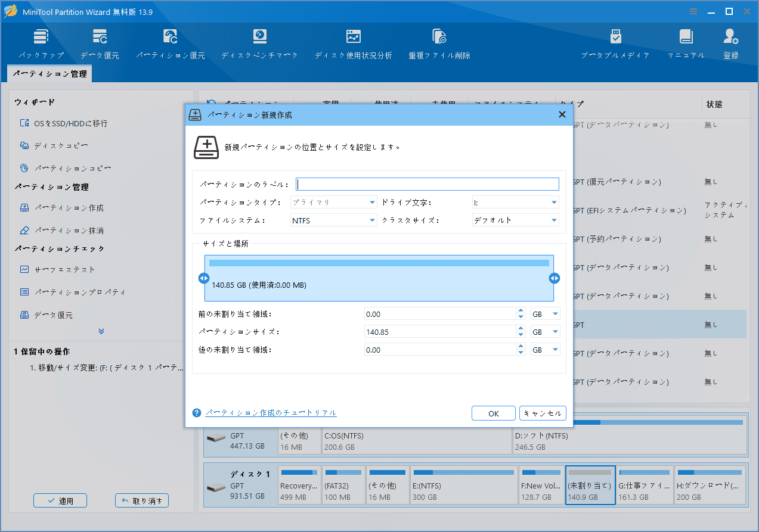Viewport: 759px width, 532px height.
Task: Select パーティションコピー wizard in the sidebar
Action: tap(66, 168)
